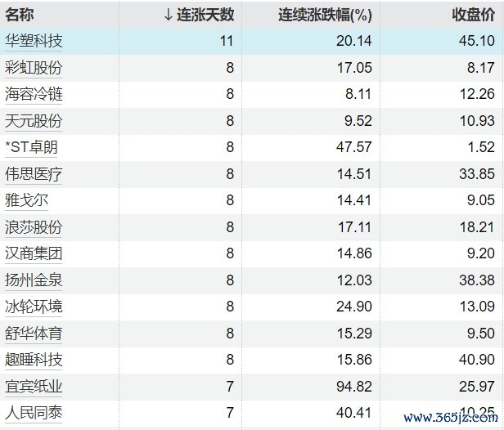The height and width of the screenshot is (430, 504).
Task: Select the 12.03 percent cell
Action: pos(354,280)
